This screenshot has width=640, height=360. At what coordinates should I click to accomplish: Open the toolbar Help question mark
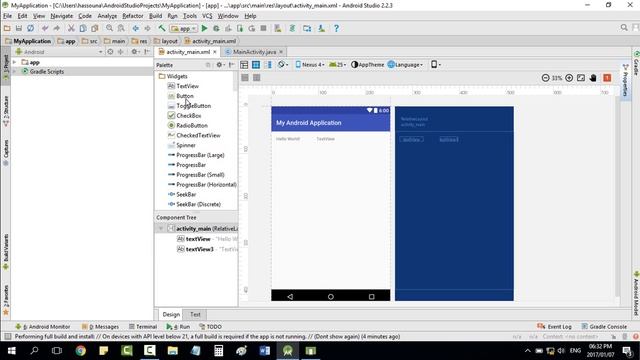(336, 28)
